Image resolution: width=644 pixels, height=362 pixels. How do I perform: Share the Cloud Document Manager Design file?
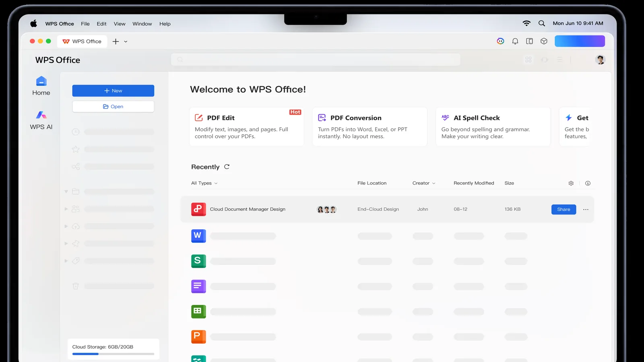tap(563, 209)
